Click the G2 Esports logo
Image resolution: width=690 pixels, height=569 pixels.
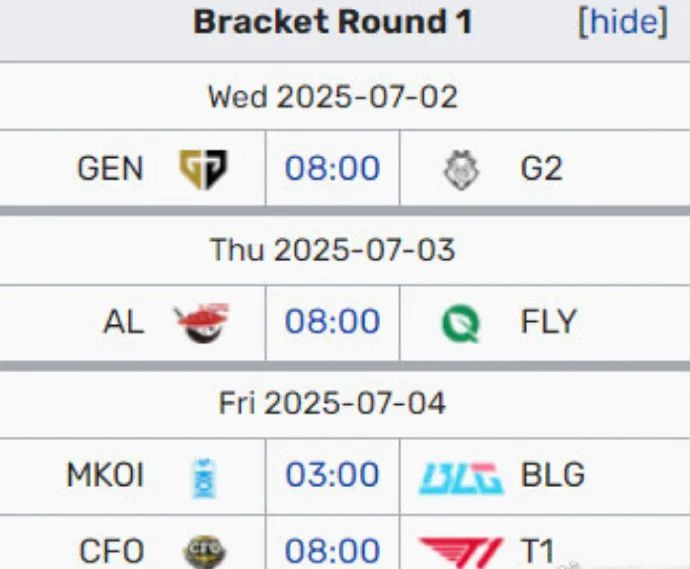point(461,169)
